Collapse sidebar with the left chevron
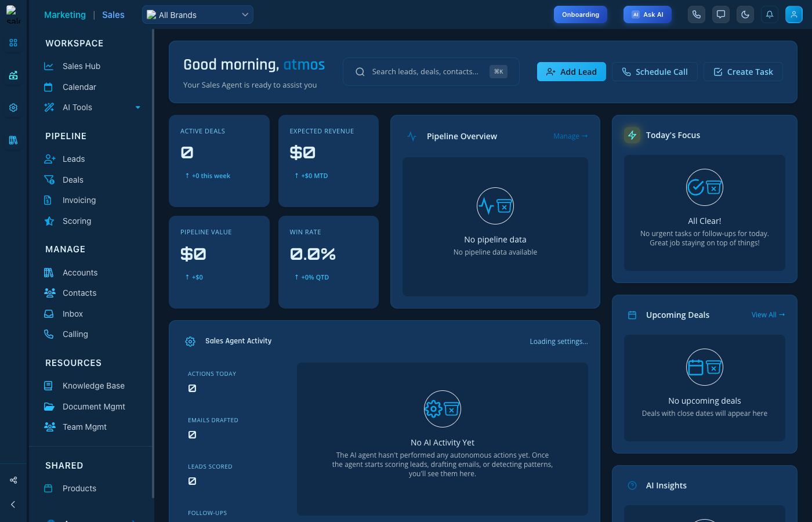Image resolution: width=812 pixels, height=522 pixels. [13, 505]
